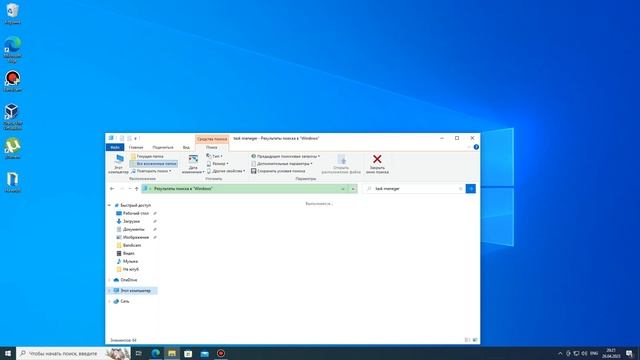Screen dimensions: 640x360
Task: Click the Up one level arrow
Action: click(137, 189)
